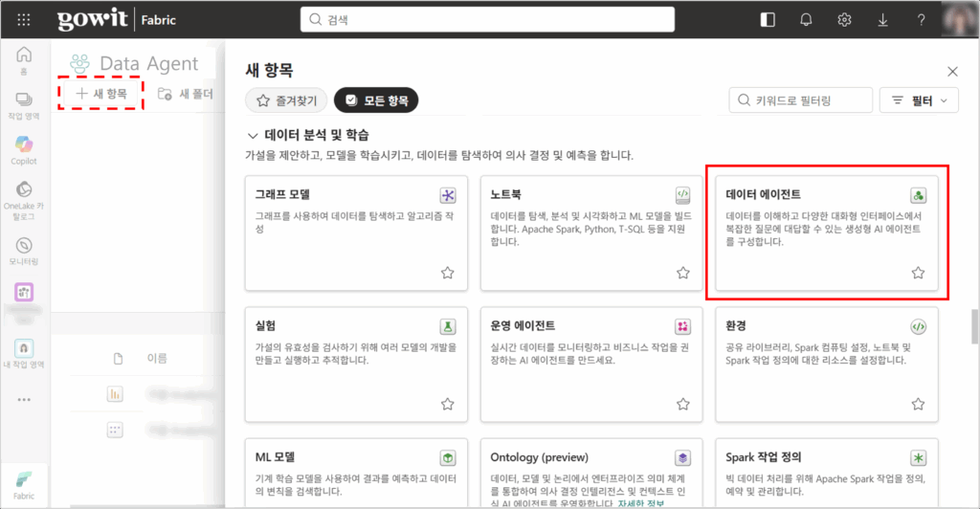
Task: Click the ML 모델 cube icon
Action: click(x=448, y=457)
